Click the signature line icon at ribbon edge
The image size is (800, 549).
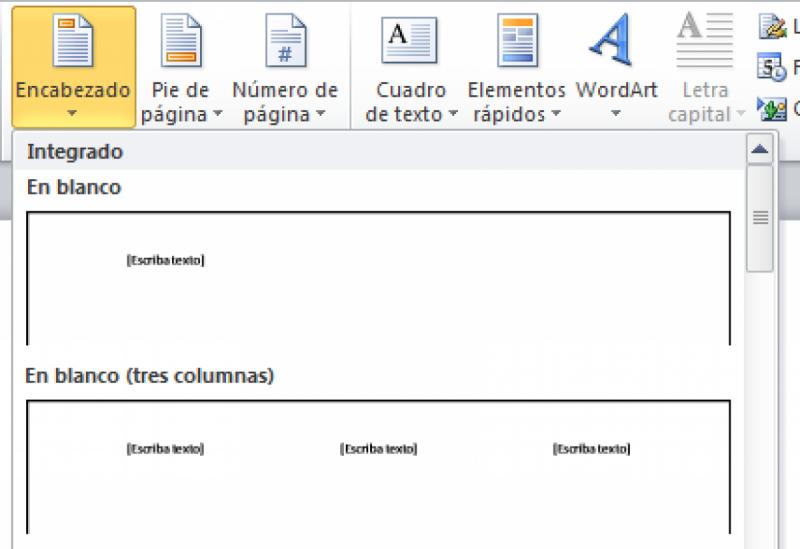click(772, 26)
